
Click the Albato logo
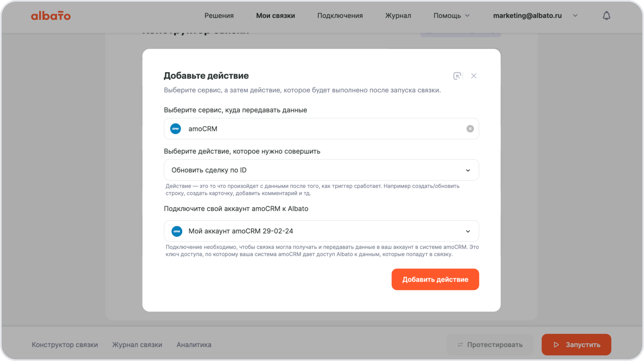[51, 16]
